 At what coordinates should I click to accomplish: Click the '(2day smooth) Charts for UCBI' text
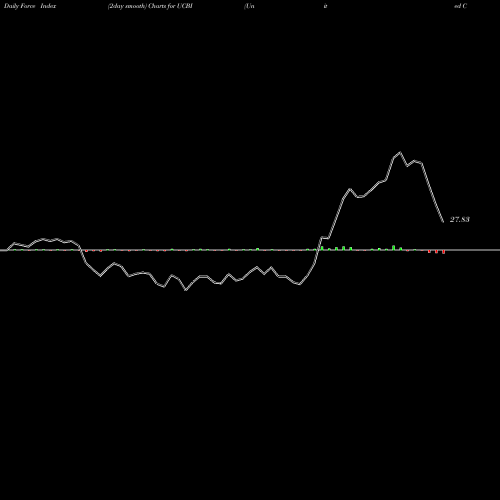pos(150,6)
